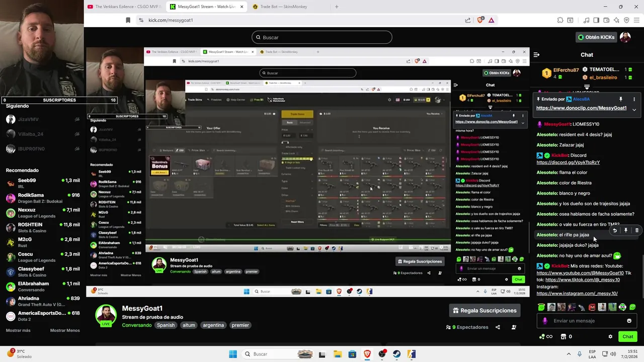
Task: Open the discord.gg invite link
Action: [568, 162]
